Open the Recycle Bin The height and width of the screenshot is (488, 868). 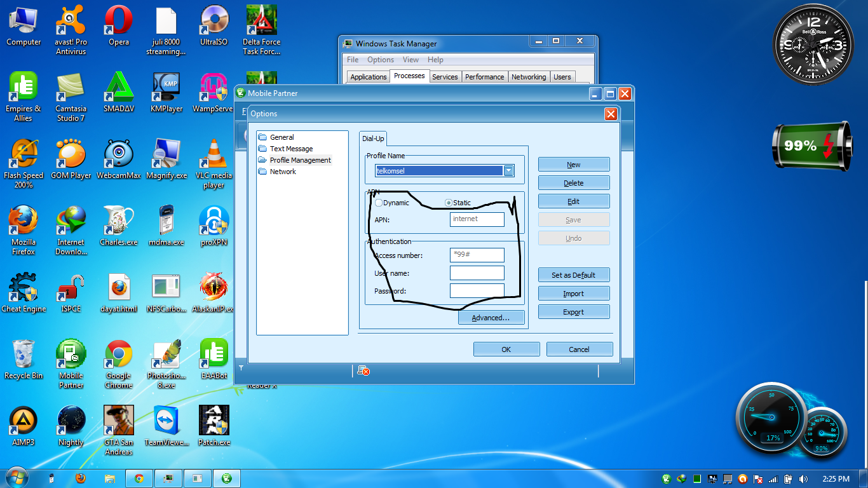coord(24,360)
